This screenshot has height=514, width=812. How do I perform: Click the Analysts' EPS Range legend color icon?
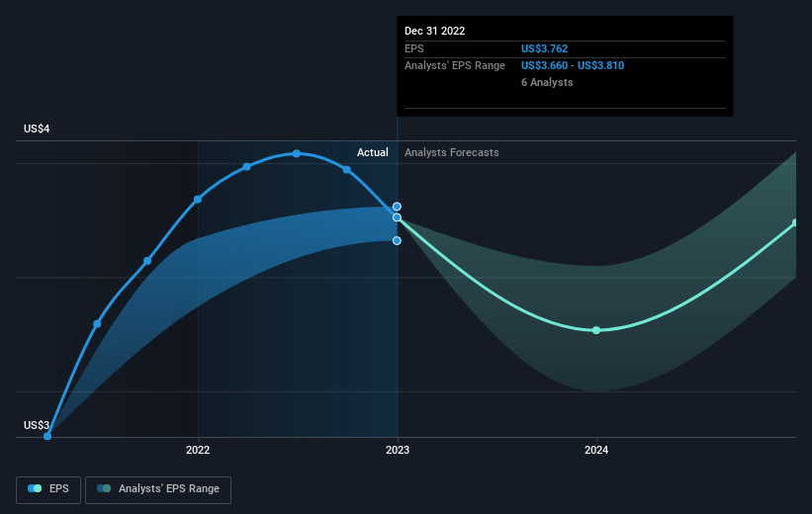coord(104,488)
